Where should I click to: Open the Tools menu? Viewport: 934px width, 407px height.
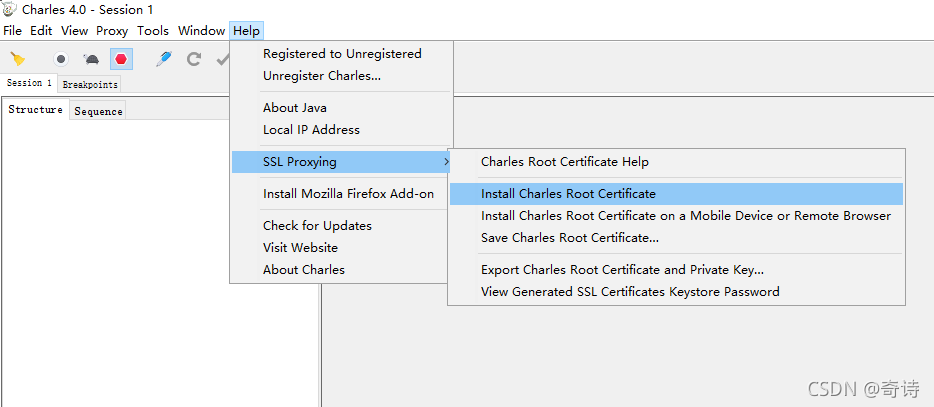[x=153, y=31]
